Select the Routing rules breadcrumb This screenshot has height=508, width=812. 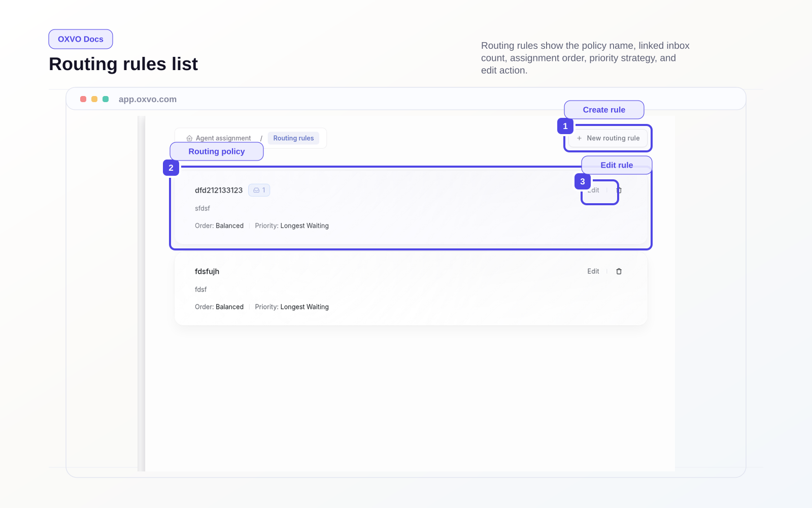(x=293, y=138)
